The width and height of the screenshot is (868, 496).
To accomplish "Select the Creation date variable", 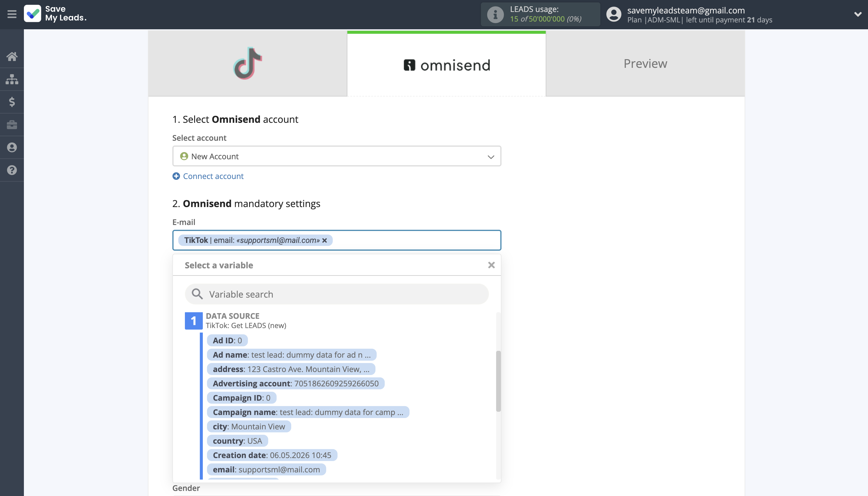I will click(x=272, y=455).
